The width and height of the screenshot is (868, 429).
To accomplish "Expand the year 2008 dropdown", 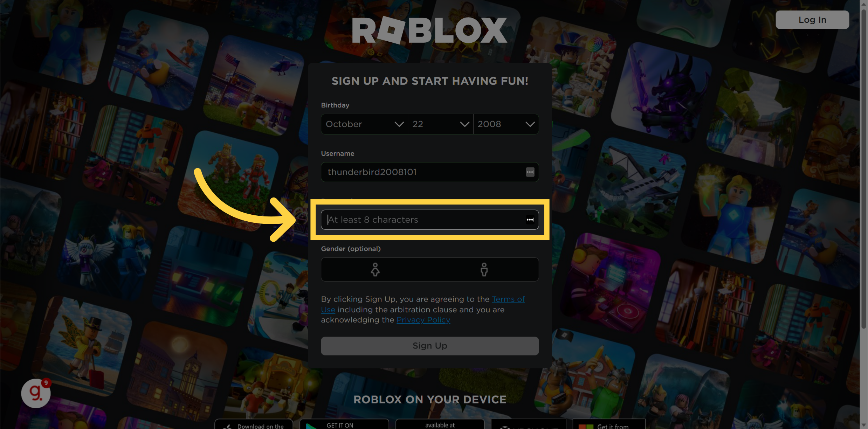I will click(x=505, y=123).
